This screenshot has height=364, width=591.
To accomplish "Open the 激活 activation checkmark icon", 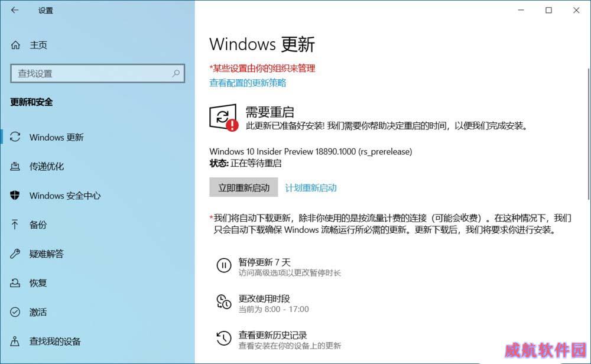I will (15, 312).
